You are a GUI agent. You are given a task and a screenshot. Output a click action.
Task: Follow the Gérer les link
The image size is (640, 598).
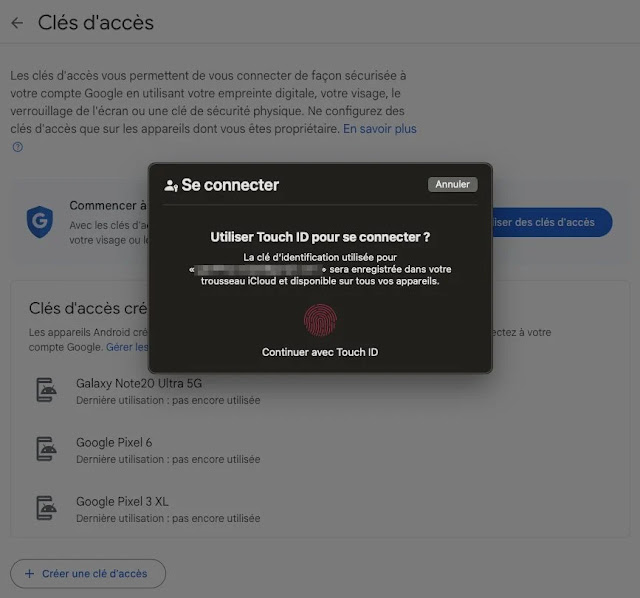coord(127,347)
